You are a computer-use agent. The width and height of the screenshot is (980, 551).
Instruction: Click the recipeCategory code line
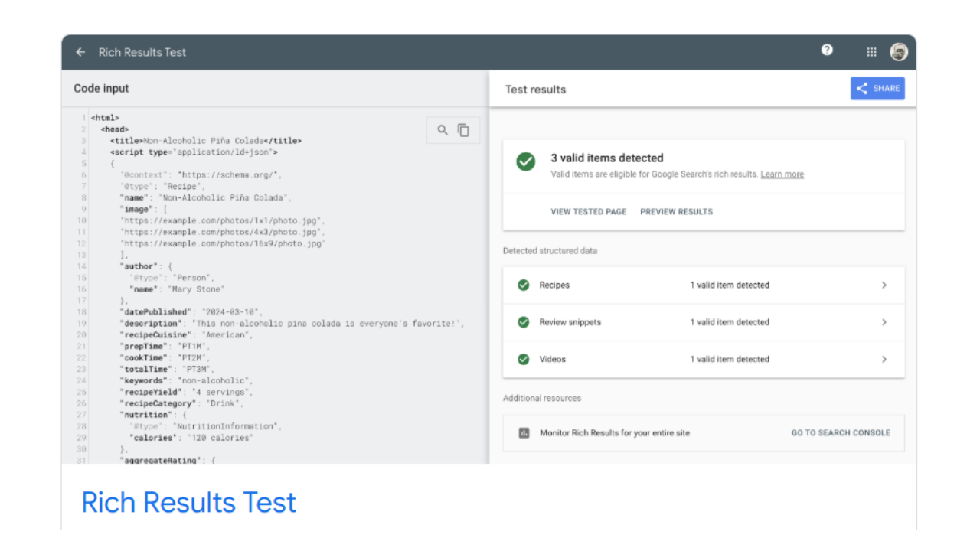tap(181, 403)
